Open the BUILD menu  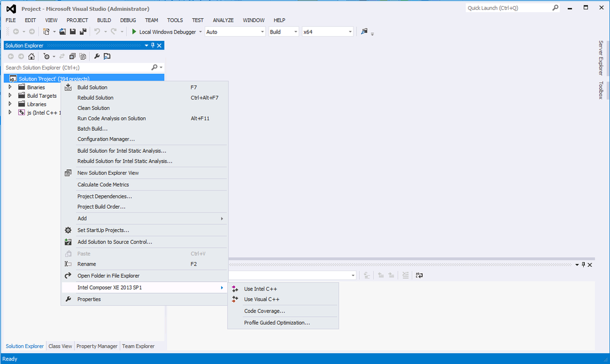pos(104,20)
